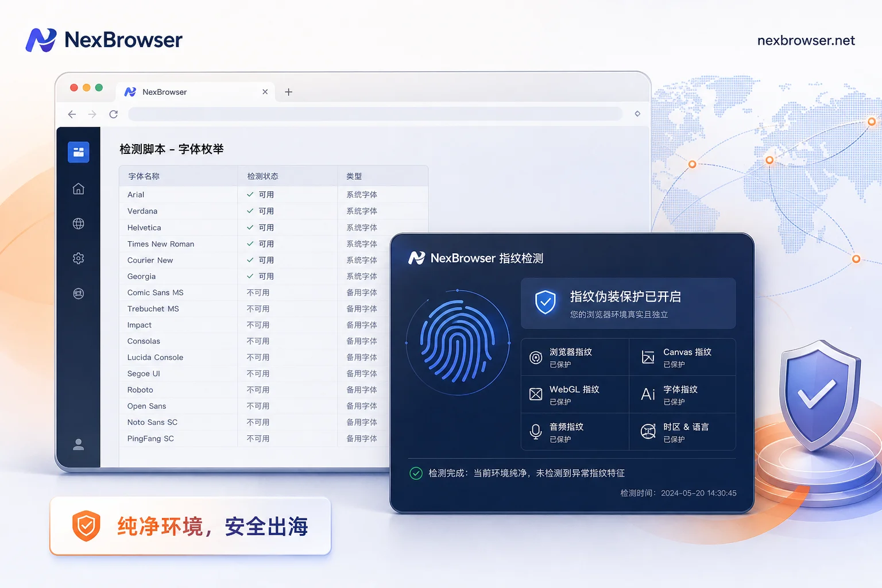Viewport: 882px width, 588px height.
Task: Click the orange shield icon in slogan banner
Action: click(x=86, y=526)
